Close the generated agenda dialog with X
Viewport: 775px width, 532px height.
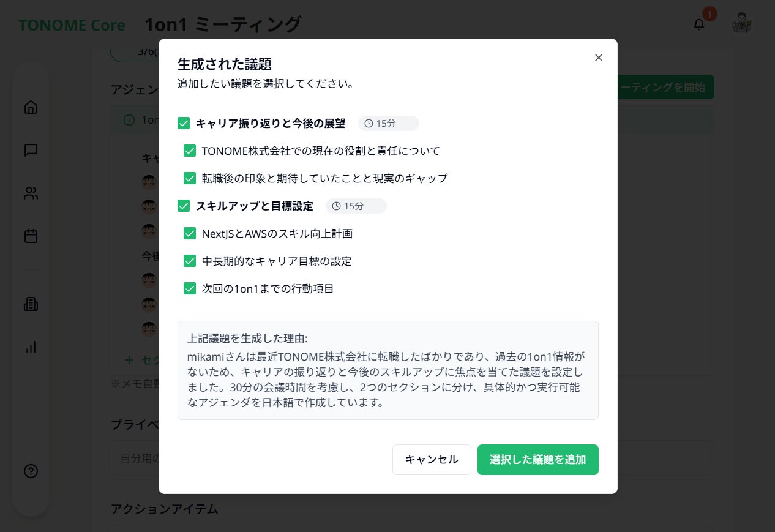click(599, 58)
